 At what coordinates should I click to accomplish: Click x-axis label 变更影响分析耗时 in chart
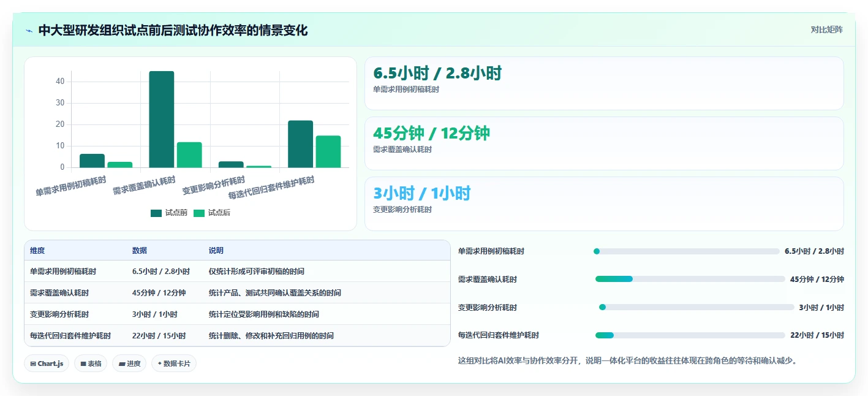click(x=214, y=185)
